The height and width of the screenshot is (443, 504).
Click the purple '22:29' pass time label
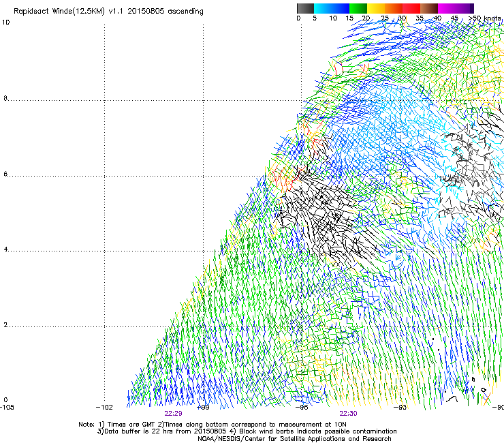(173, 414)
